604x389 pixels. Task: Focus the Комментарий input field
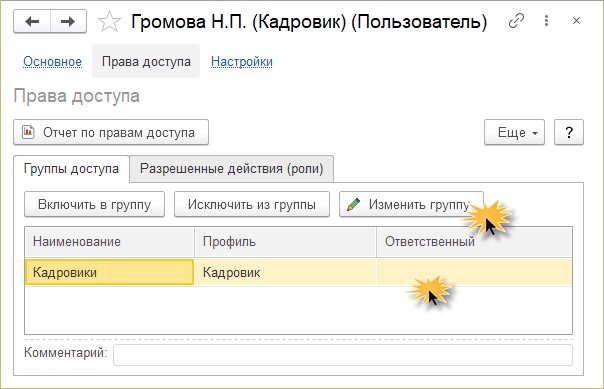coord(343,355)
